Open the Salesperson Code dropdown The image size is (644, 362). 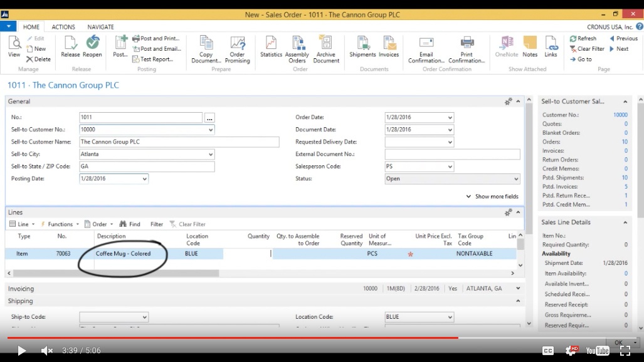[450, 167]
